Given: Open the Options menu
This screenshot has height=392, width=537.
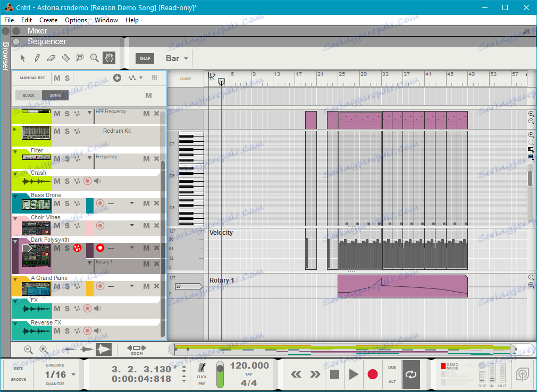Looking at the screenshot, I should point(76,20).
